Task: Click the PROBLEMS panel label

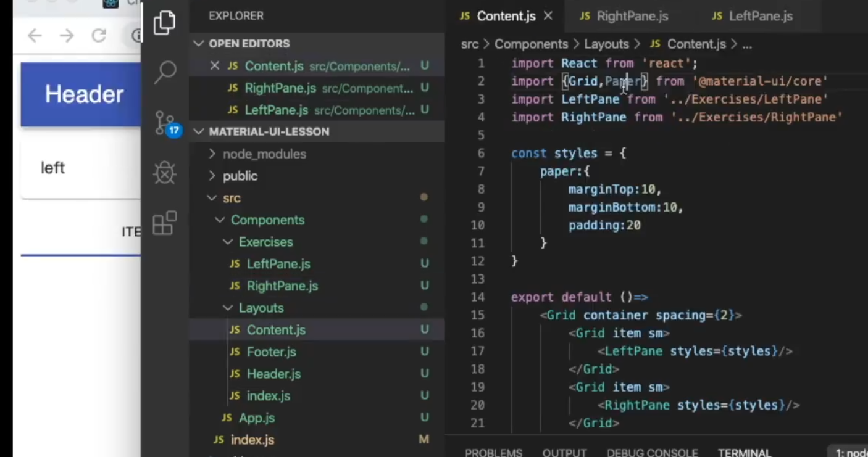Action: pyautogui.click(x=493, y=452)
